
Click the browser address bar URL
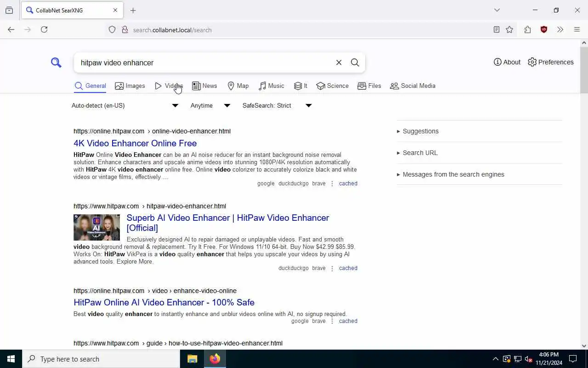(172, 30)
